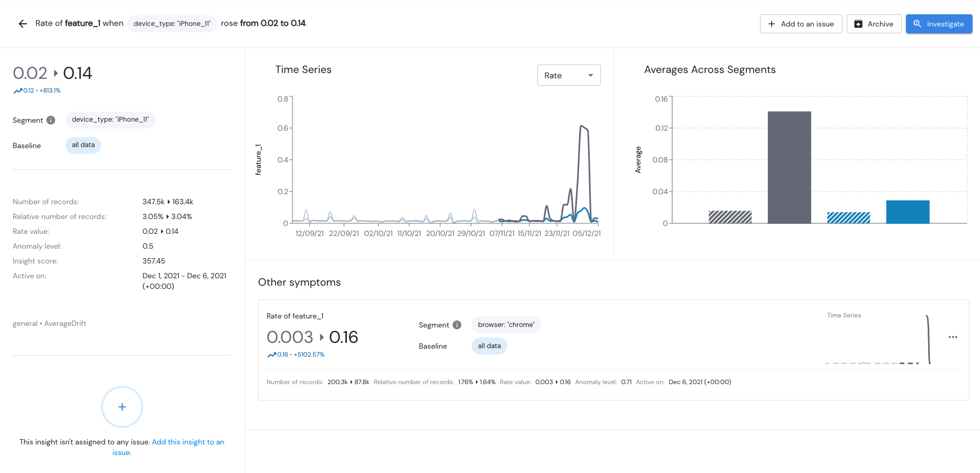Open the three-dot menu on symptom card
Image resolution: width=980 pixels, height=473 pixels.
[x=952, y=337]
